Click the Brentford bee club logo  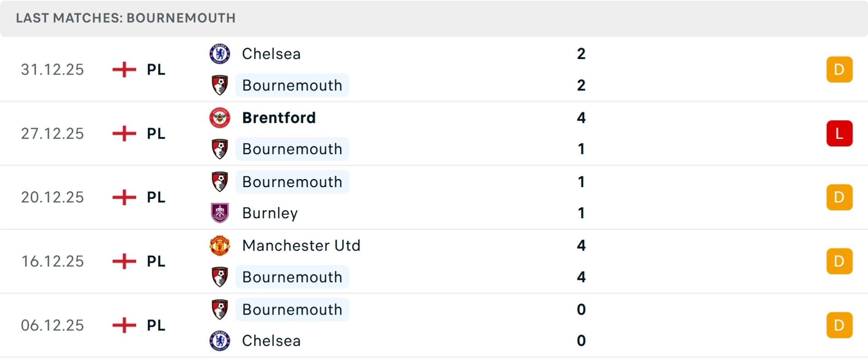pyautogui.click(x=220, y=118)
